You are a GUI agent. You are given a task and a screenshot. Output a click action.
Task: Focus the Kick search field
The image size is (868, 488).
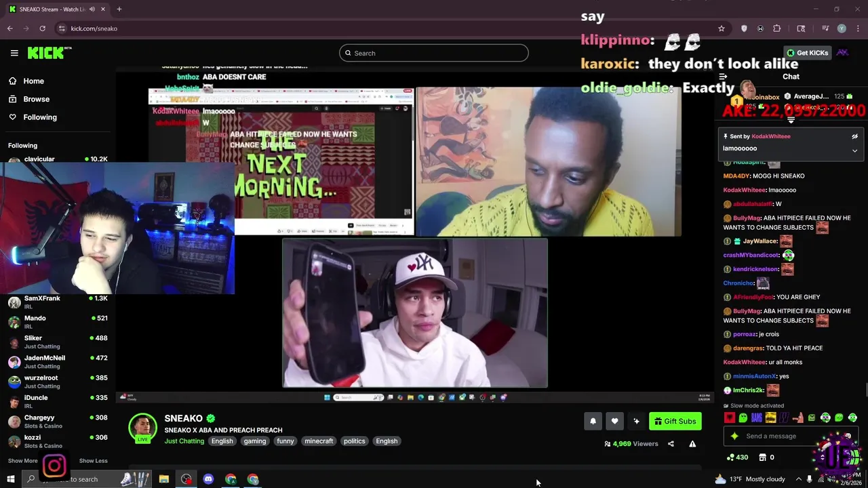point(434,53)
